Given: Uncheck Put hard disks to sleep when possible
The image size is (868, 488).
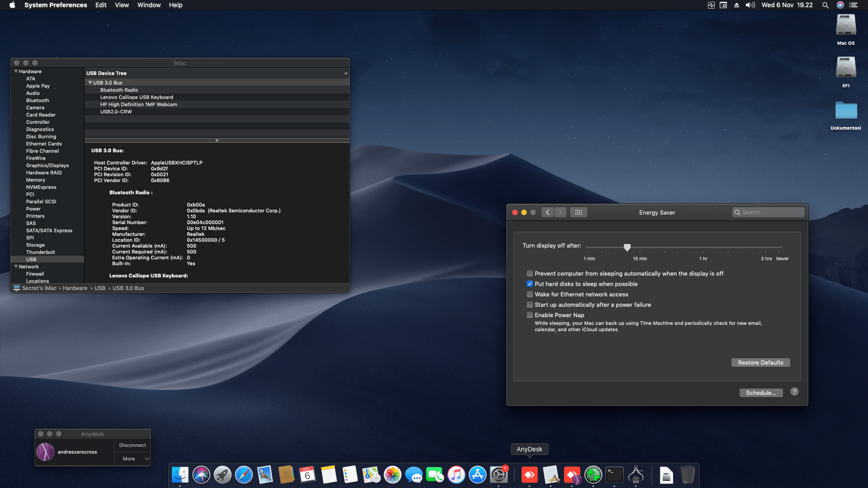Looking at the screenshot, I should (x=529, y=284).
